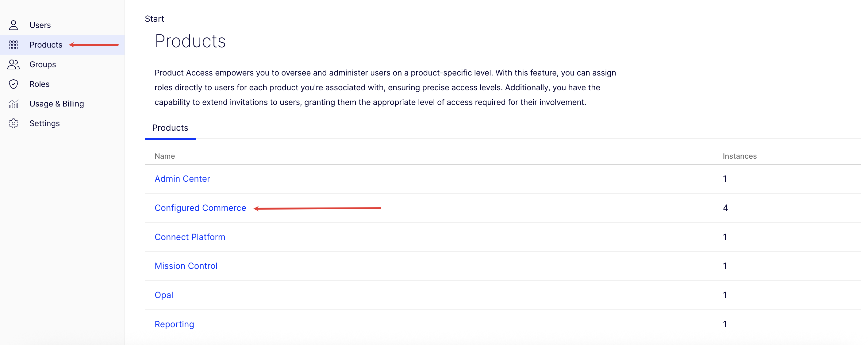868x345 pixels.
Task: Open the Connect Platform product page
Action: pyautogui.click(x=190, y=237)
